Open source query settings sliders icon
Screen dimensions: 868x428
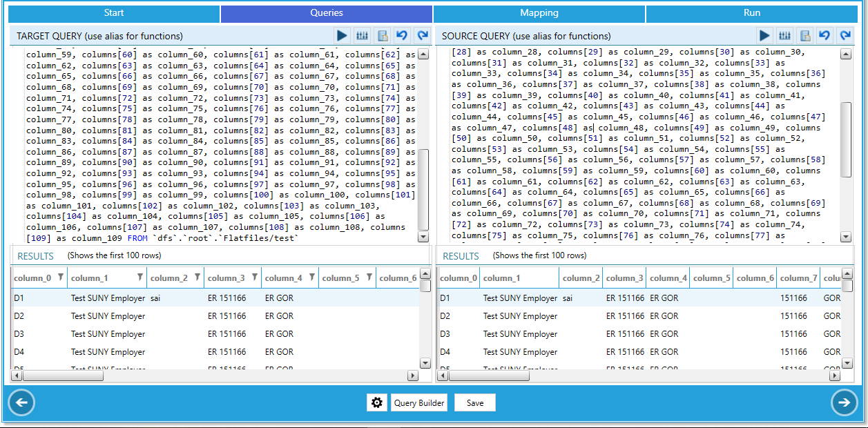(784, 35)
